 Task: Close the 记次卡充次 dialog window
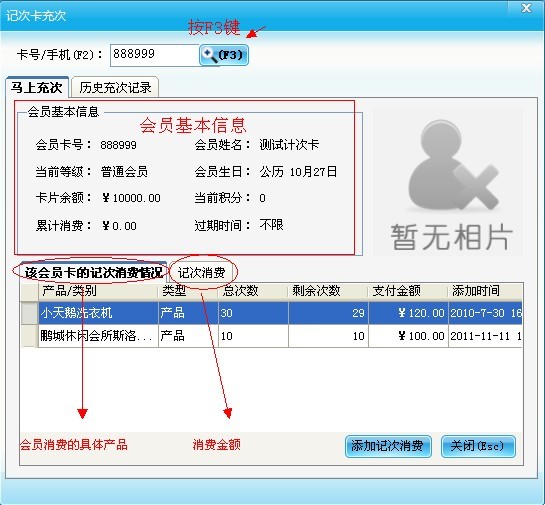pyautogui.click(x=527, y=8)
